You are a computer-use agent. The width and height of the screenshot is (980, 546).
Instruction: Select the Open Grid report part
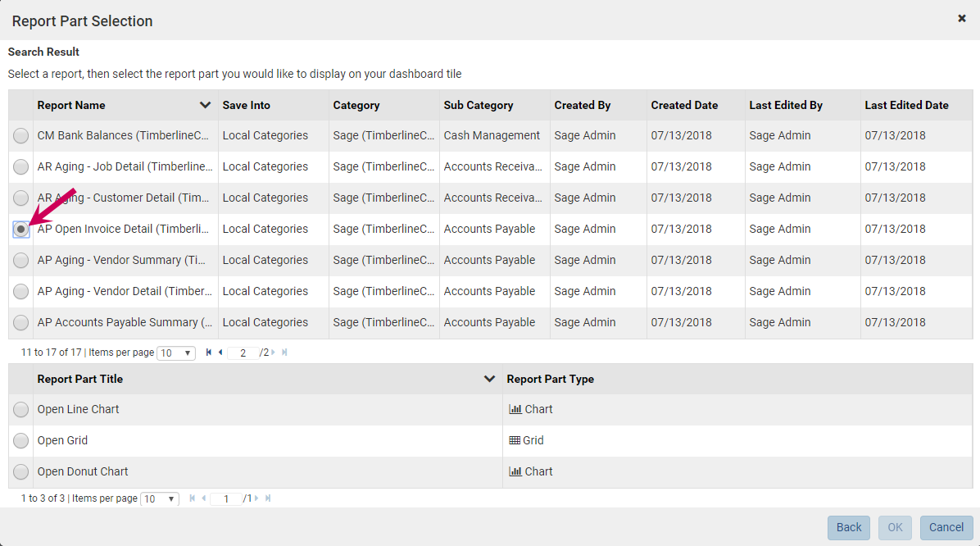tap(20, 440)
